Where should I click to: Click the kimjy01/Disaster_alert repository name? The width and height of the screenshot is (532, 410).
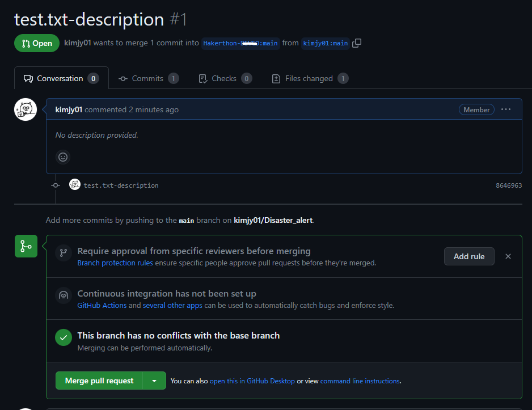[273, 220]
